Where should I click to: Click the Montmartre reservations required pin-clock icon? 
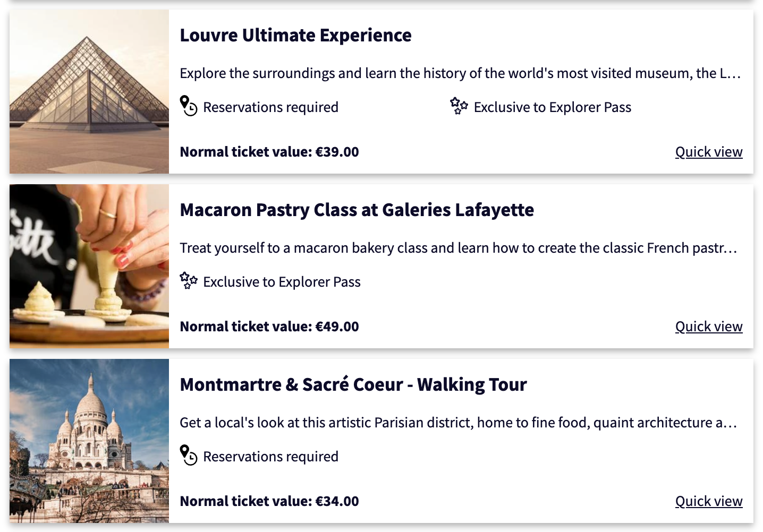pos(189,455)
